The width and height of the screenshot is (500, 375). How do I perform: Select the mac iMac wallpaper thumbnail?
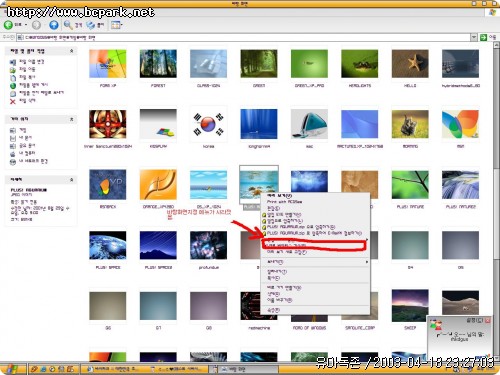coord(309,124)
